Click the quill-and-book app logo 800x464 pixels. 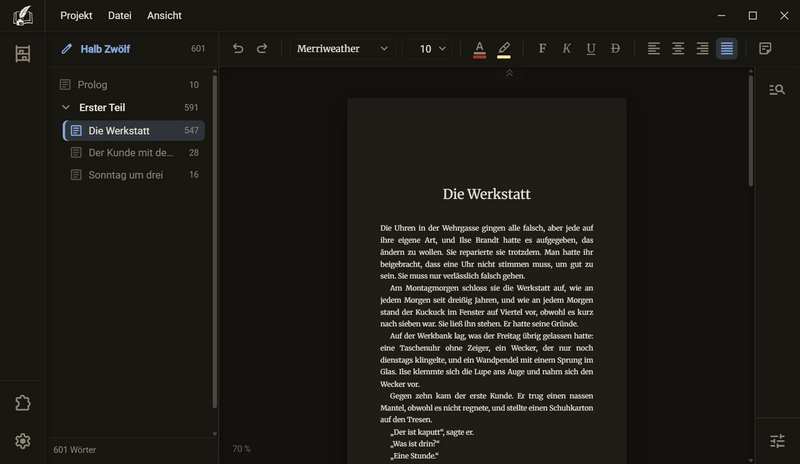coord(22,16)
